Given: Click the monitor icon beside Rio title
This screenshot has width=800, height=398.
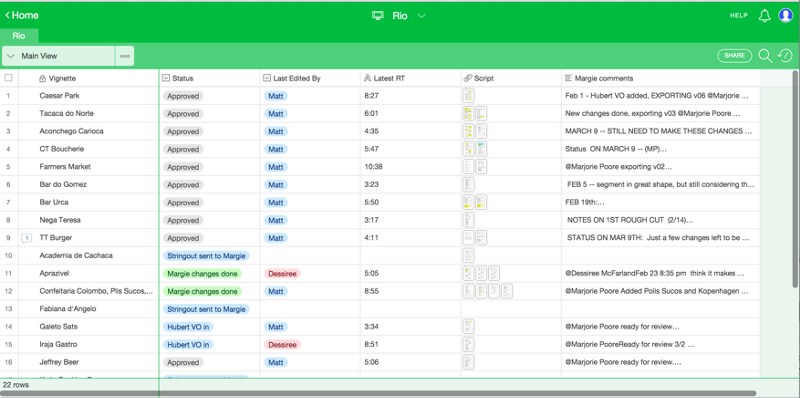Looking at the screenshot, I should click(378, 16).
